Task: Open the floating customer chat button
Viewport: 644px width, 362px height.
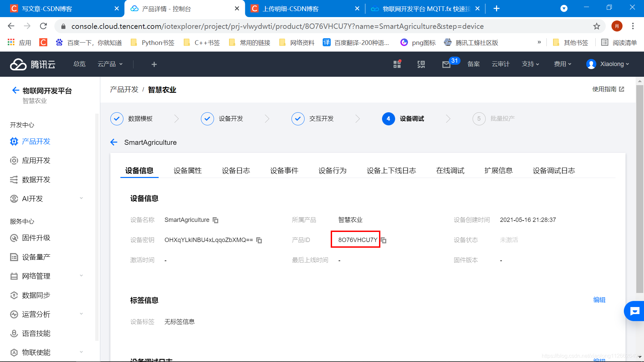Action: tap(634, 311)
